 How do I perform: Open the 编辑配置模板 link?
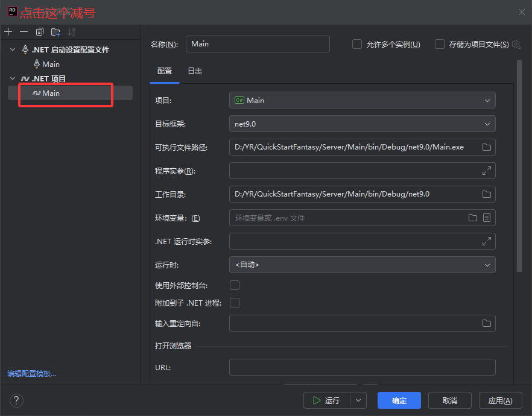pos(32,373)
